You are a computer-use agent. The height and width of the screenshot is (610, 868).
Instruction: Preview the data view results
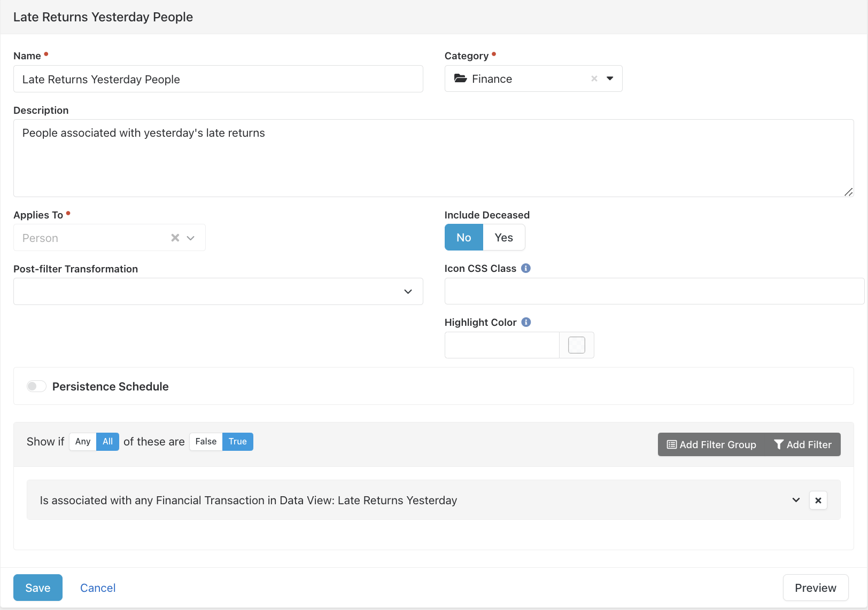click(x=816, y=588)
